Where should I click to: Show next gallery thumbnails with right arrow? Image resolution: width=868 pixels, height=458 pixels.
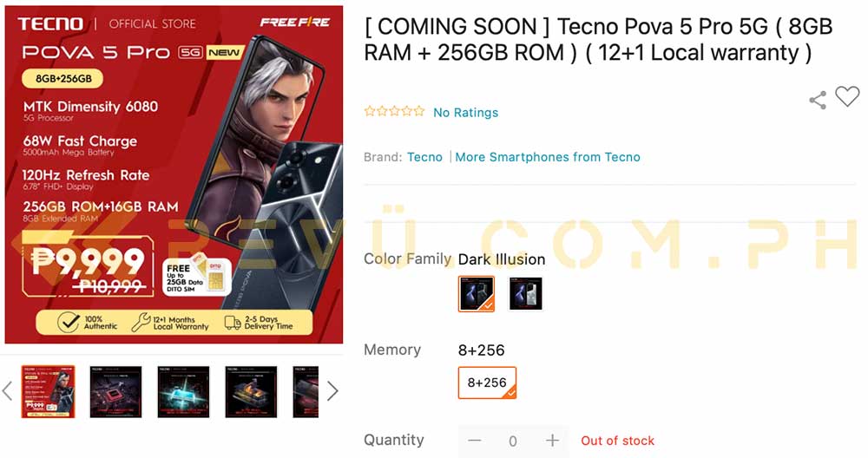click(x=332, y=391)
